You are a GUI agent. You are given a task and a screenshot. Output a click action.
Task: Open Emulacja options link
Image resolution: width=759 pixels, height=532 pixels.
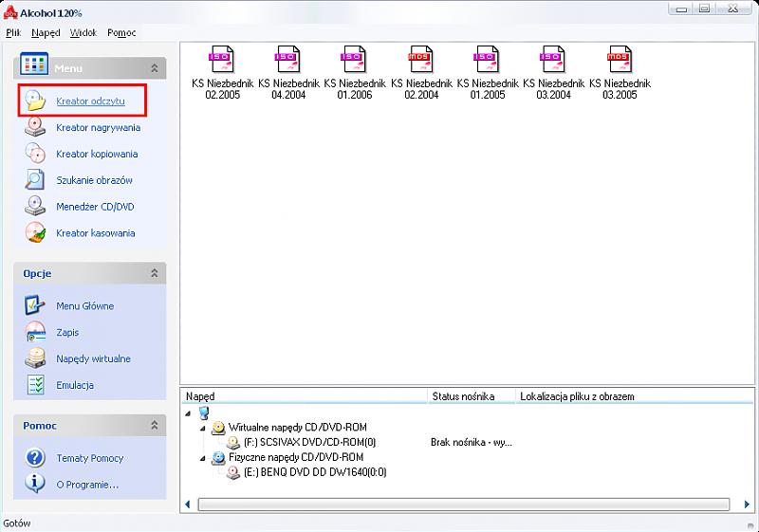click(75, 385)
